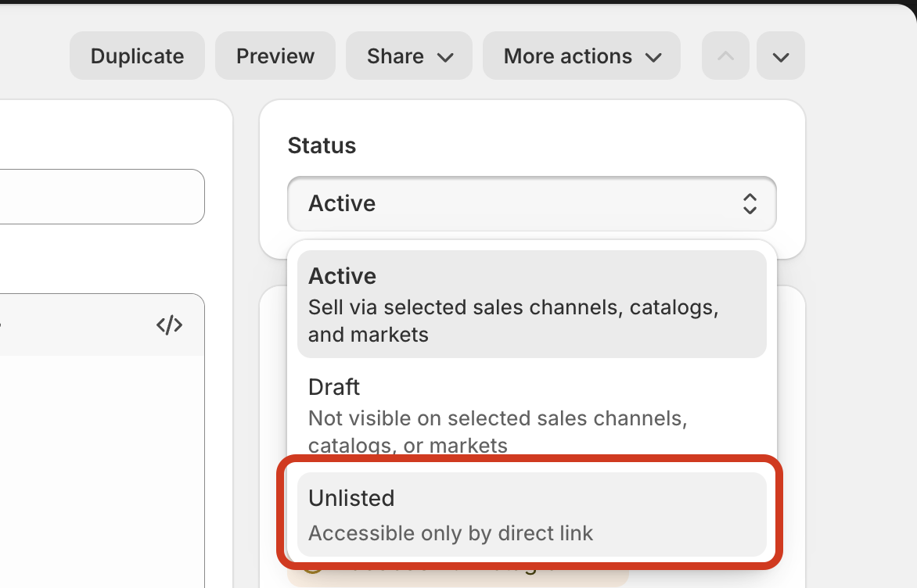
Task: Click the down chevron to view next product
Action: pos(780,56)
